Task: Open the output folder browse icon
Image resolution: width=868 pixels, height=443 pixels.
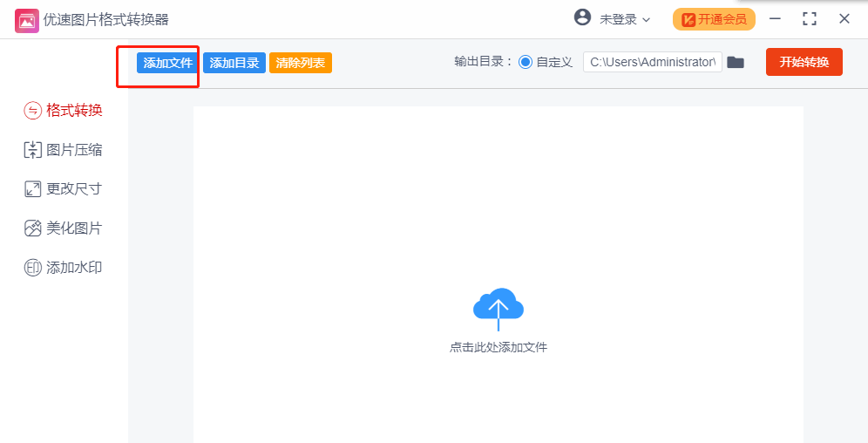Action: pos(736,62)
